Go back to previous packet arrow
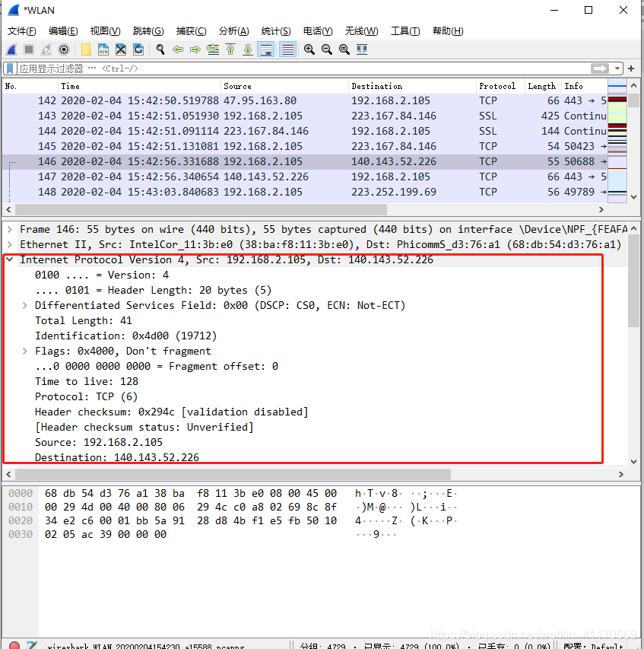Image resolution: width=644 pixels, height=649 pixels. (178, 49)
